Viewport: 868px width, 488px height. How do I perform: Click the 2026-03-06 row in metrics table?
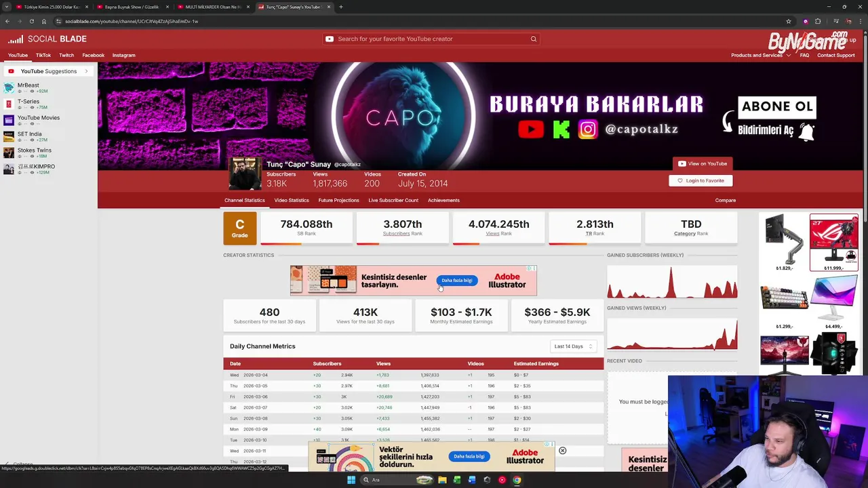coord(413,396)
